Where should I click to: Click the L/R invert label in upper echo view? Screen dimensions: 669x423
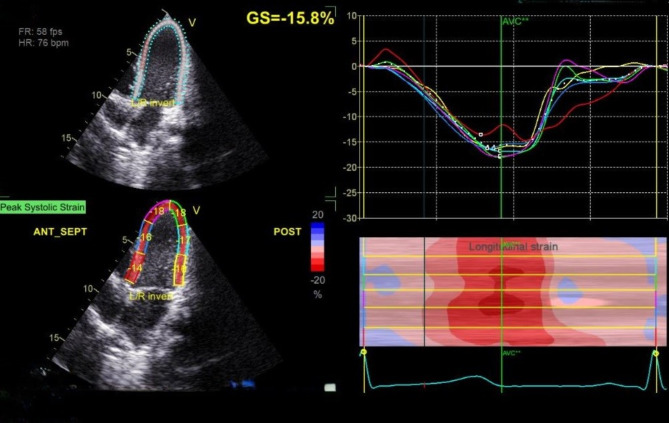[x=153, y=103]
